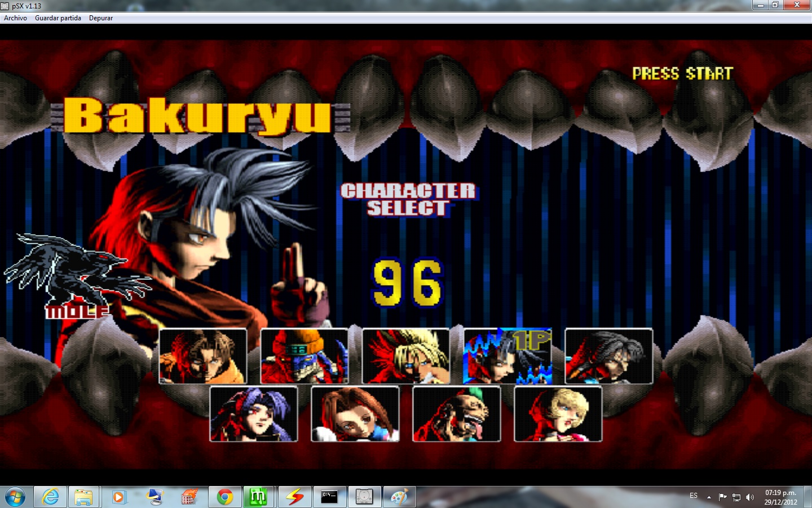Click the Show desktop strip

point(808,497)
